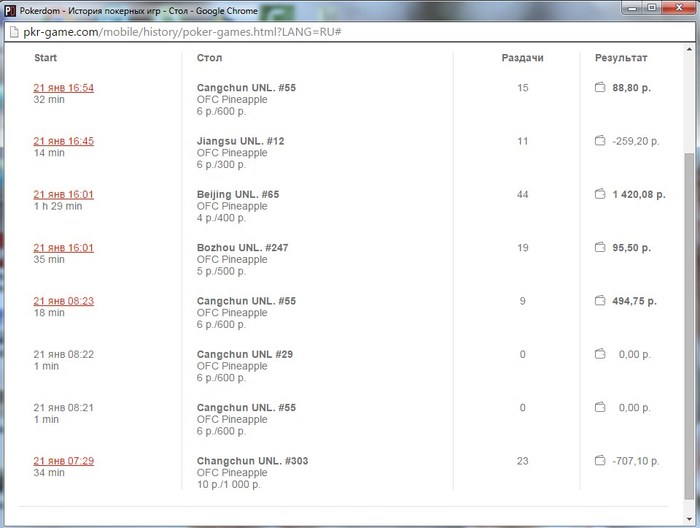The height and width of the screenshot is (528, 700).
Task: Select the table name Changchun UNL. #303
Action: coord(252,461)
